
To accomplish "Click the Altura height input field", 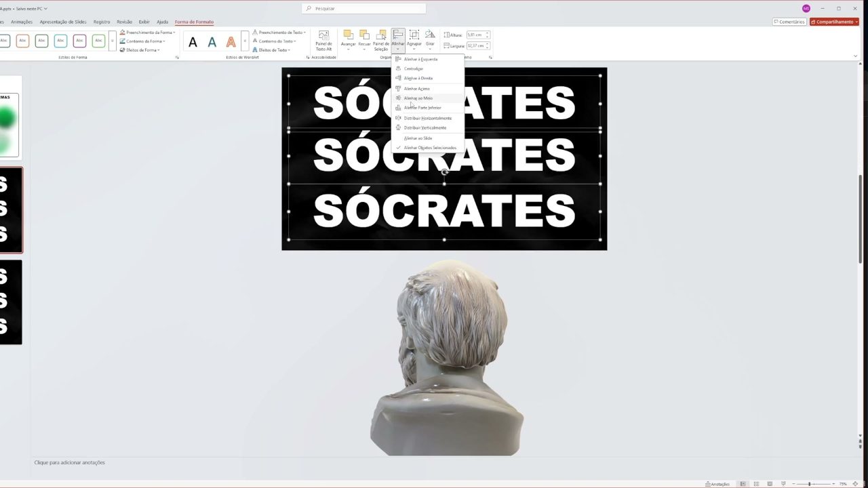I will coord(477,35).
